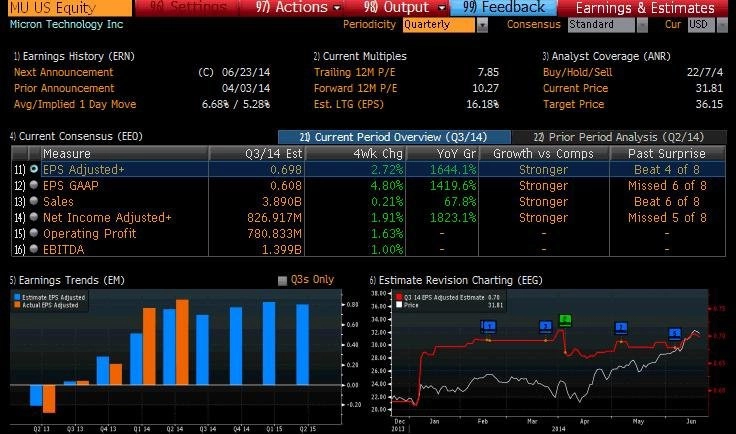The image size is (736, 434).
Task: Click the Target Price value 36.15
Action: click(709, 104)
